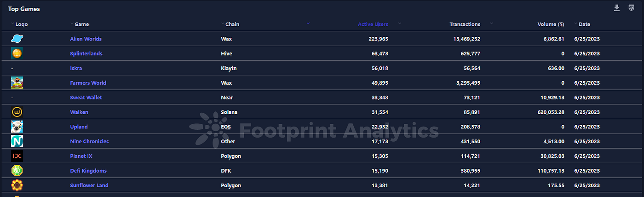
Task: Click the Defi Kingdoms gem logo
Action: (17, 171)
